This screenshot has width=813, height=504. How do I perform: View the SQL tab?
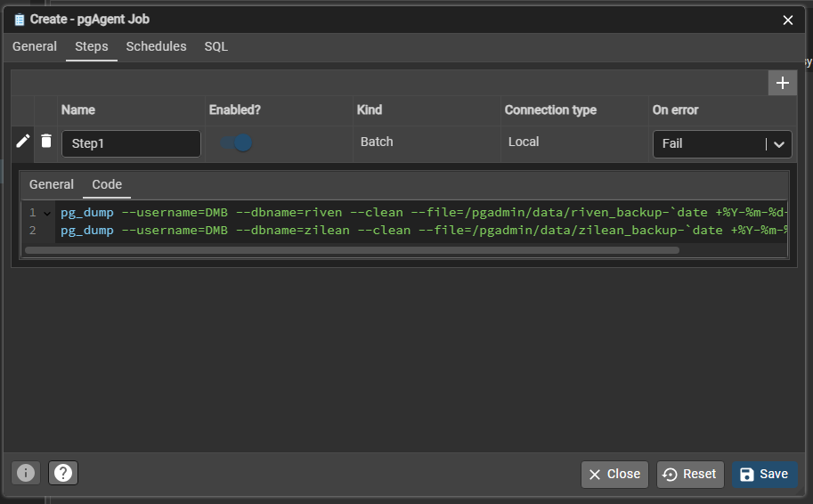[215, 46]
